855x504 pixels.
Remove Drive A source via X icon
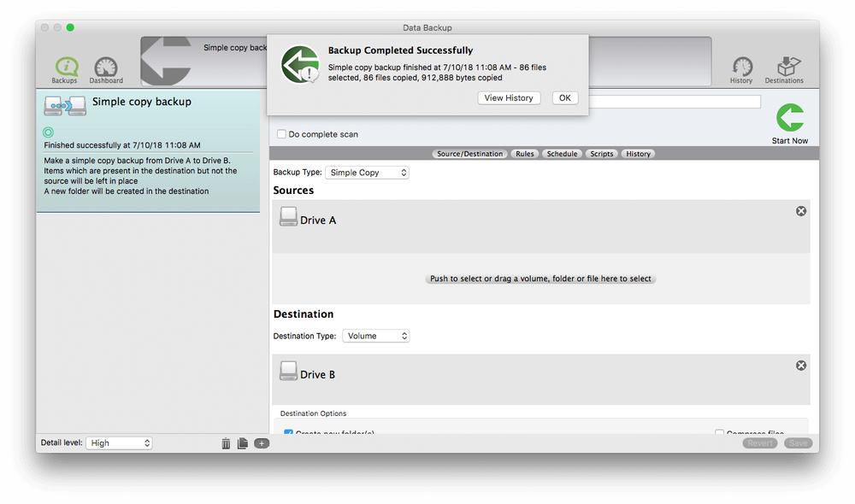coord(800,211)
